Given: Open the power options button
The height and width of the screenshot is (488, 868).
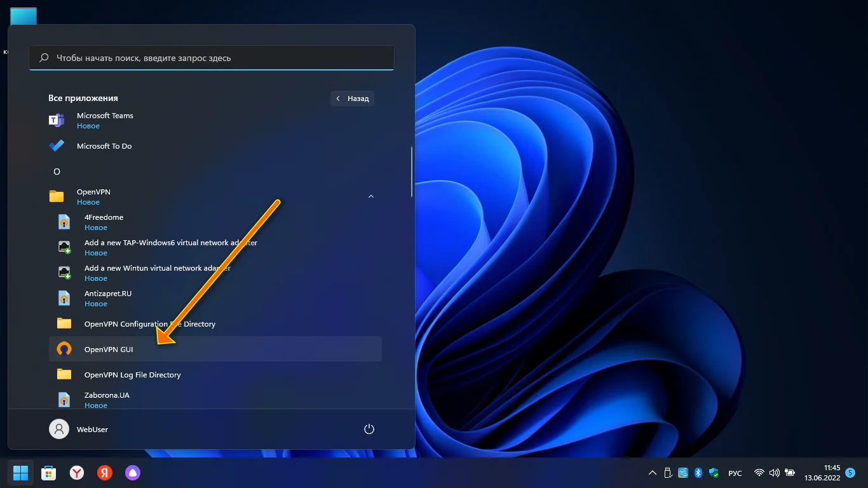Looking at the screenshot, I should tap(369, 429).
